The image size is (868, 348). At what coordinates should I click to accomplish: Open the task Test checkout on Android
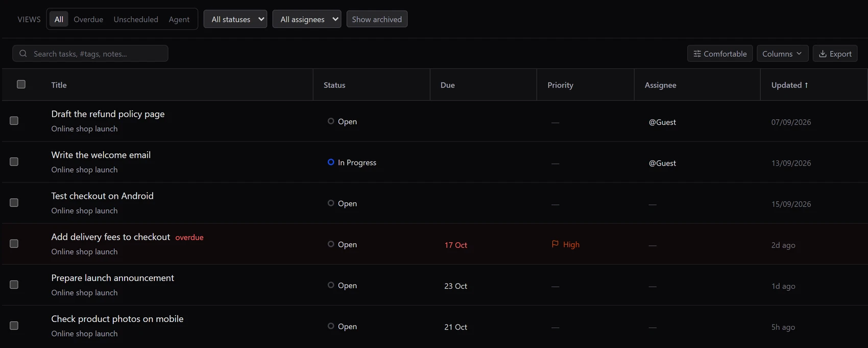(x=102, y=196)
